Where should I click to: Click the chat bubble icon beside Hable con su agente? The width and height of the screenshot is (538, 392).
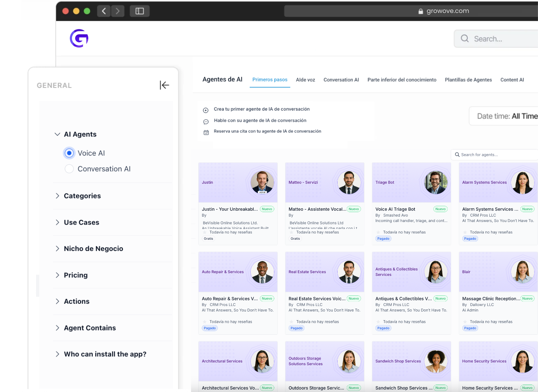coord(206,122)
